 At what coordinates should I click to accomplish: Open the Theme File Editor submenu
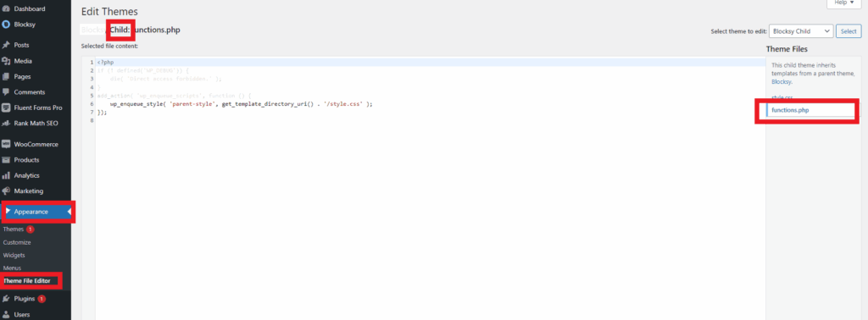point(26,281)
